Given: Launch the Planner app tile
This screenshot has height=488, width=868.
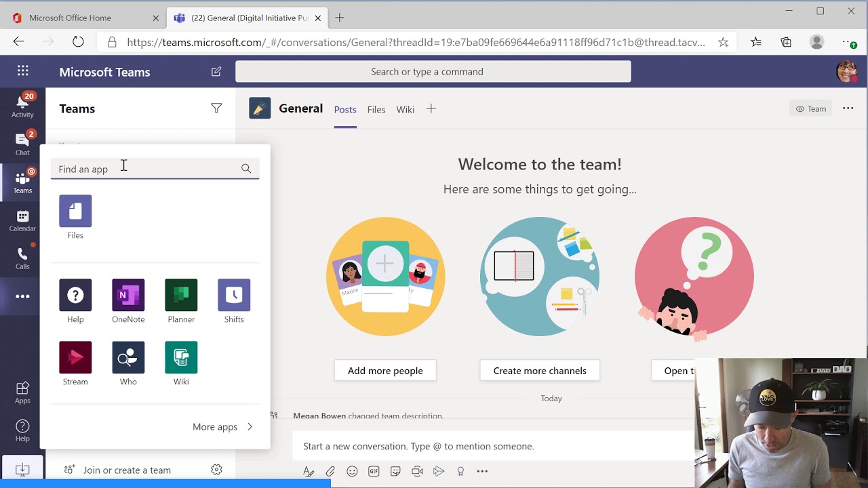Looking at the screenshot, I should pyautogui.click(x=181, y=302).
